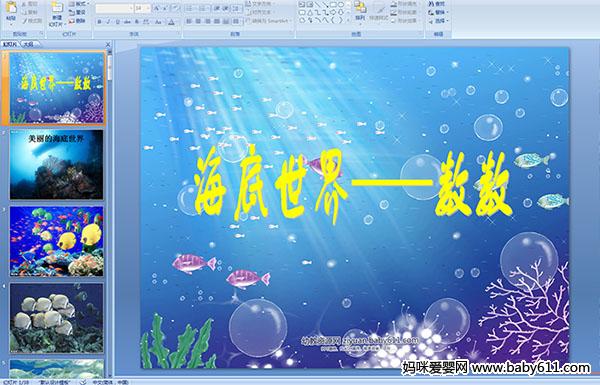Pick the straight line shape
600x385 pixels.
(x=317, y=5)
